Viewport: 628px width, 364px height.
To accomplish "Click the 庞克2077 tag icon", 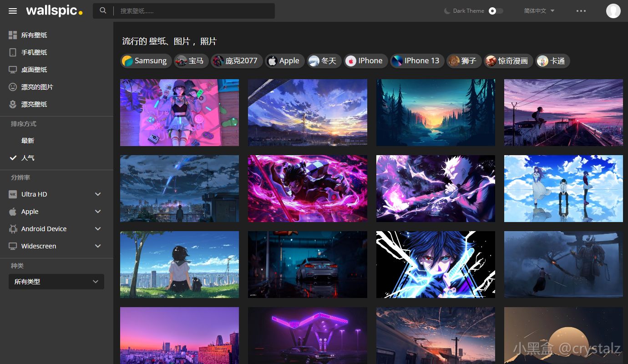I will [218, 61].
